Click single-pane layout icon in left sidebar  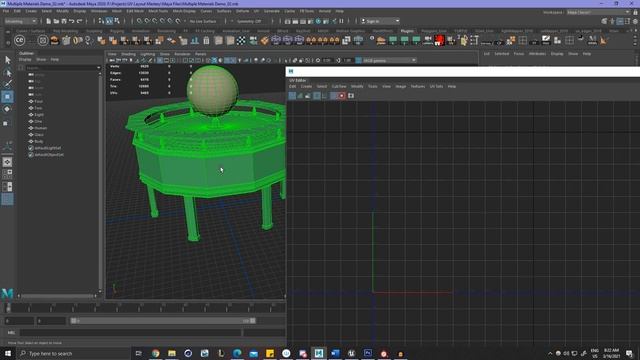(7, 162)
